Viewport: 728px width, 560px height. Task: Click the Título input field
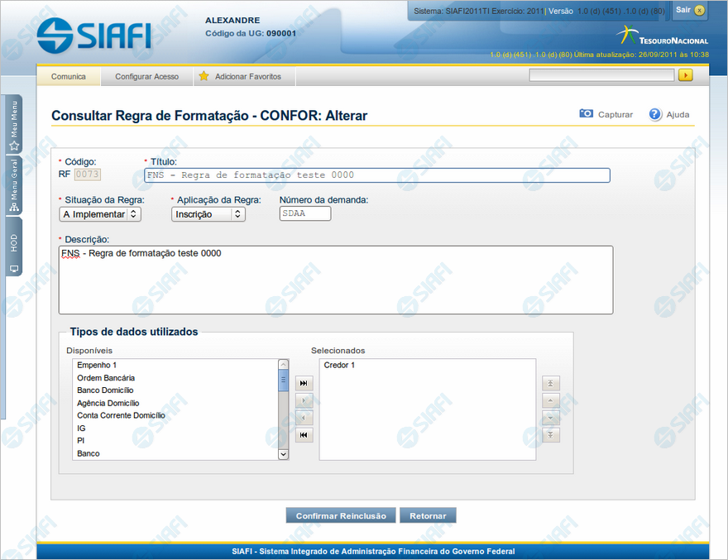(377, 175)
